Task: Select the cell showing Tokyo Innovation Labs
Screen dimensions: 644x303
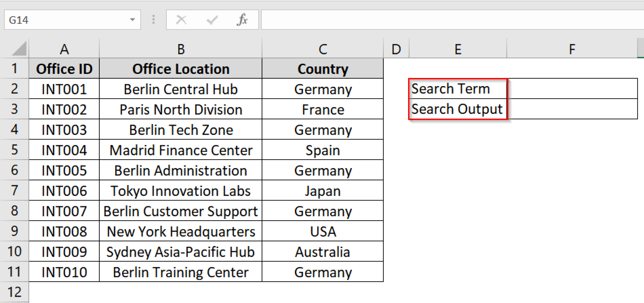Action: pos(181,190)
